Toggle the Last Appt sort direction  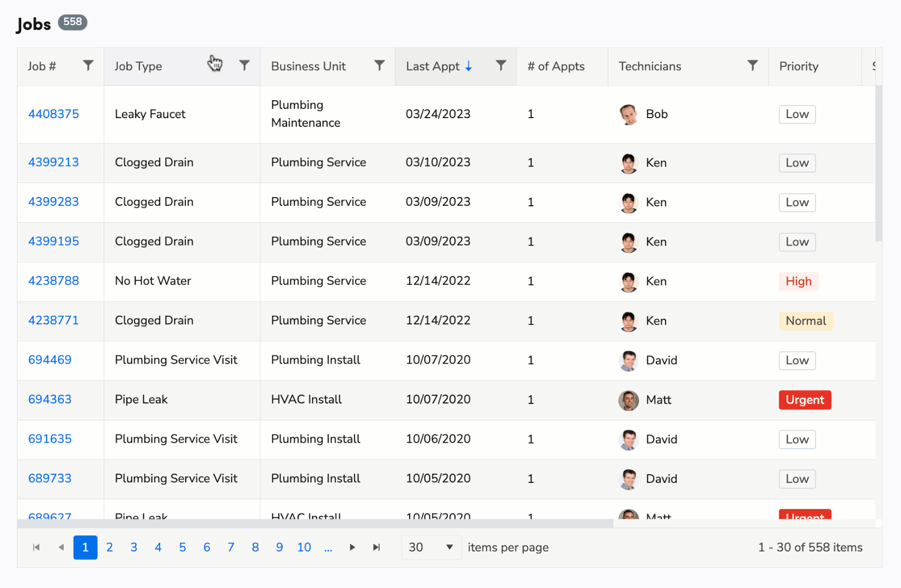point(439,66)
